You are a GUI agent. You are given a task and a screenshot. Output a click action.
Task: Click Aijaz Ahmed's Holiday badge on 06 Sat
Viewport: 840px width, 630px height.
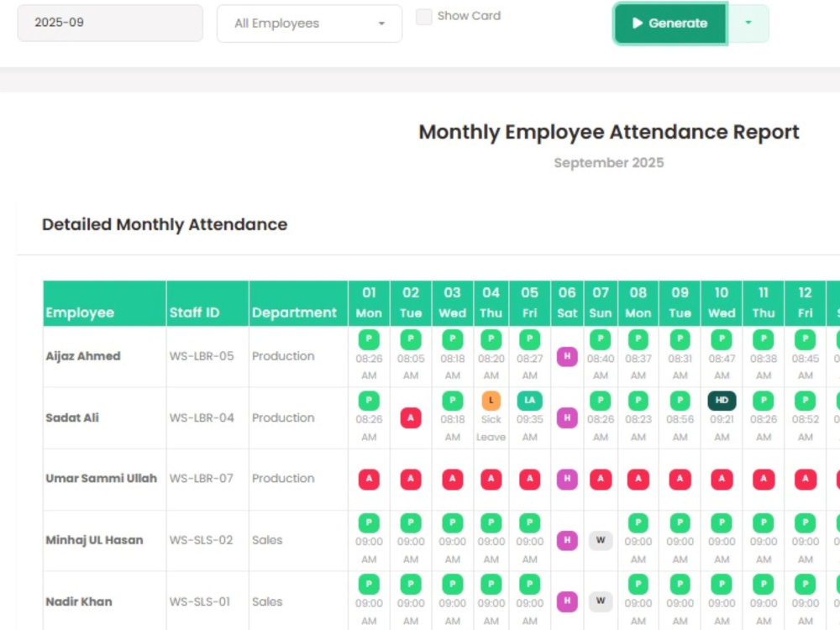point(567,357)
